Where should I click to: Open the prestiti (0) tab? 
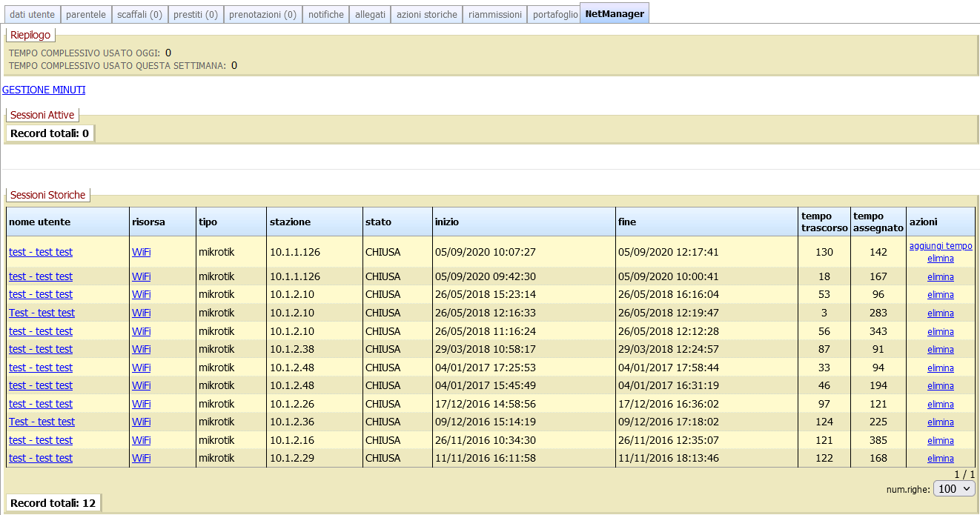[x=196, y=13]
